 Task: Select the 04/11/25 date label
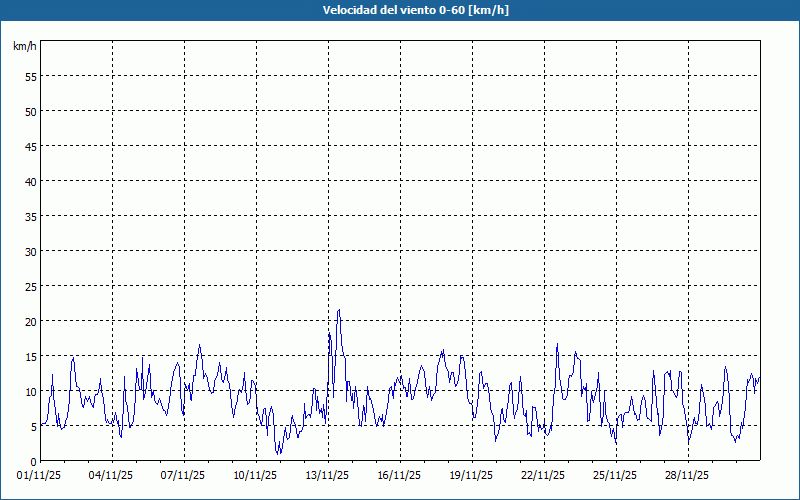click(x=112, y=476)
